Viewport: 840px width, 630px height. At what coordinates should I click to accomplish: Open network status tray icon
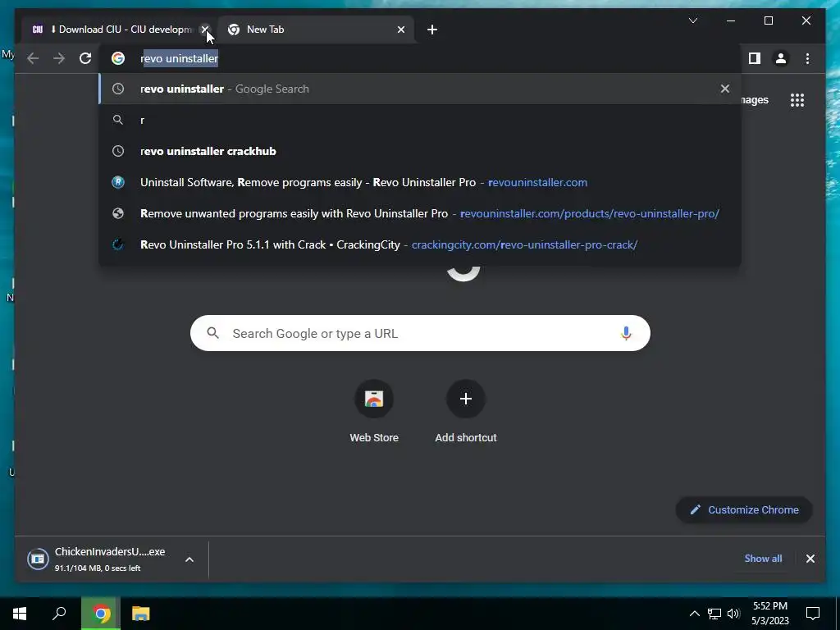point(714,614)
